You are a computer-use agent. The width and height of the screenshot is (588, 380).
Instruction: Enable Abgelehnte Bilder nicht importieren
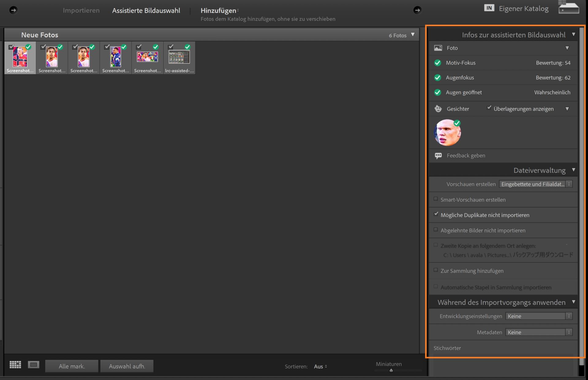[436, 230]
